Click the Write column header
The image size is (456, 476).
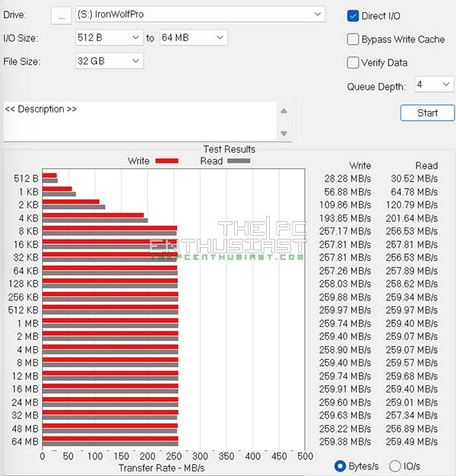tap(359, 166)
